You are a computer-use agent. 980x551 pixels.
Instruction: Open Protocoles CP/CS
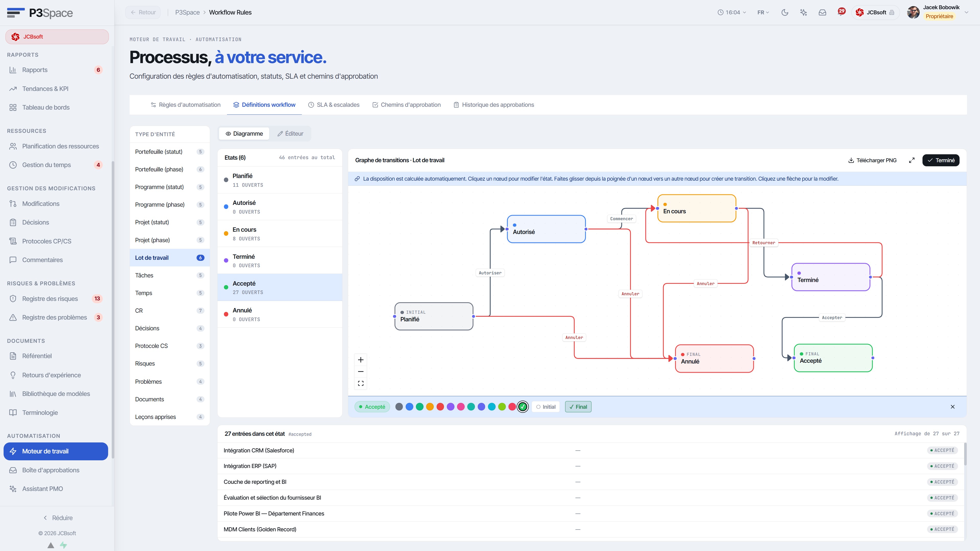point(56,241)
